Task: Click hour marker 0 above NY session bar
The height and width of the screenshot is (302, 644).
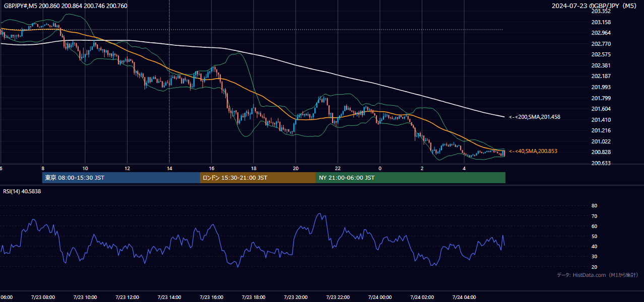Action: click(x=380, y=168)
